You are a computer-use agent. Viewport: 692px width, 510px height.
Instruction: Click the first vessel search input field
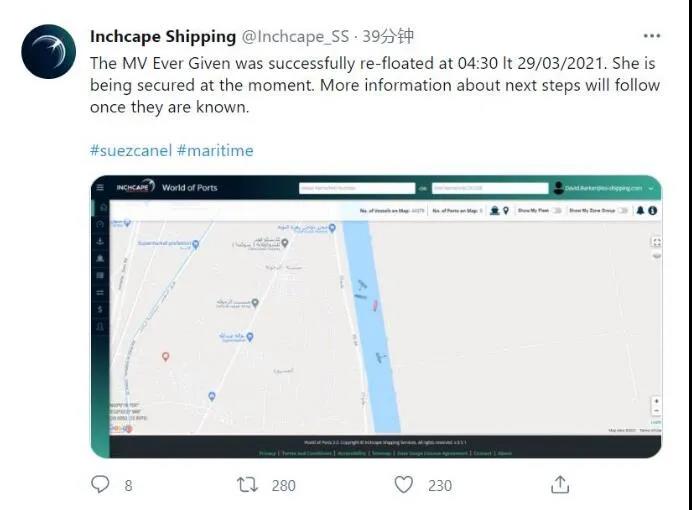pos(357,188)
